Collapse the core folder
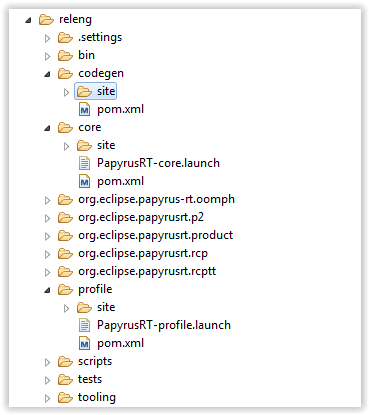Screen dimensions: 369x415 pyautogui.click(x=47, y=129)
